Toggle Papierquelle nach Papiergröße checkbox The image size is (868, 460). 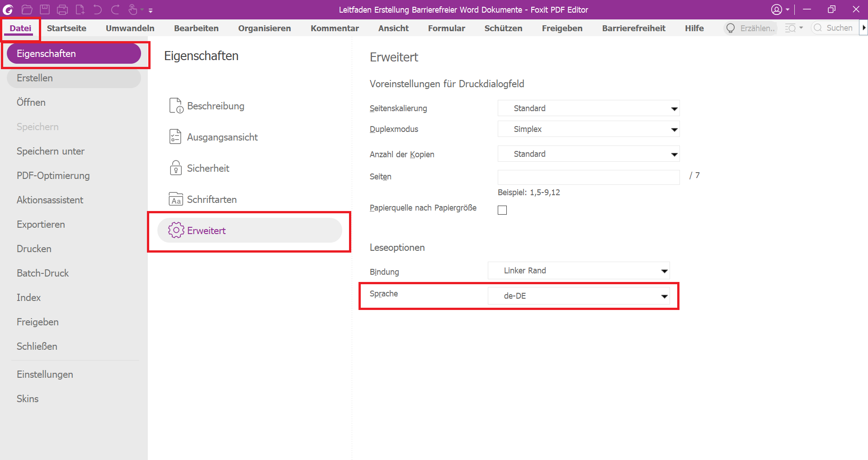click(502, 210)
